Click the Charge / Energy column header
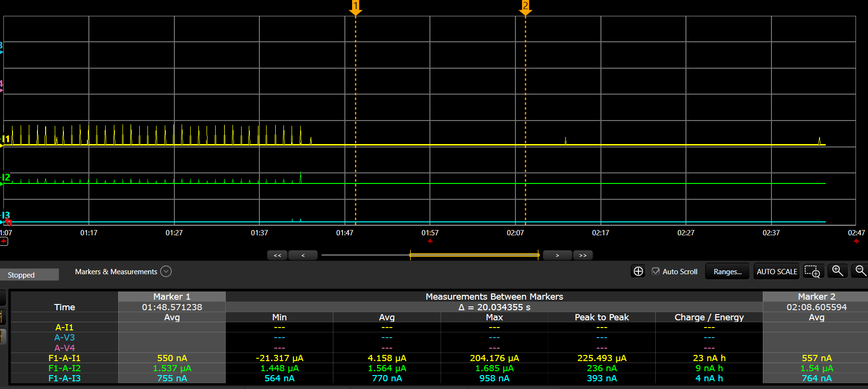868x389 pixels. [709, 317]
